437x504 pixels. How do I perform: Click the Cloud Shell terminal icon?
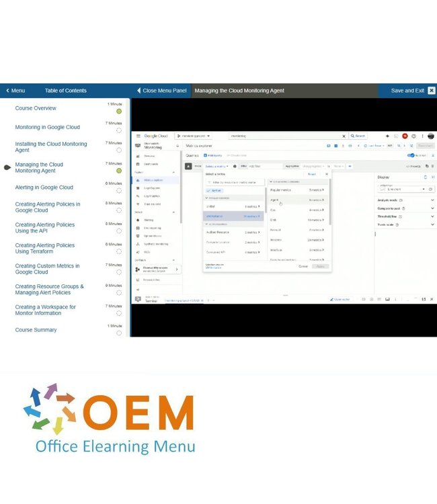point(138,299)
